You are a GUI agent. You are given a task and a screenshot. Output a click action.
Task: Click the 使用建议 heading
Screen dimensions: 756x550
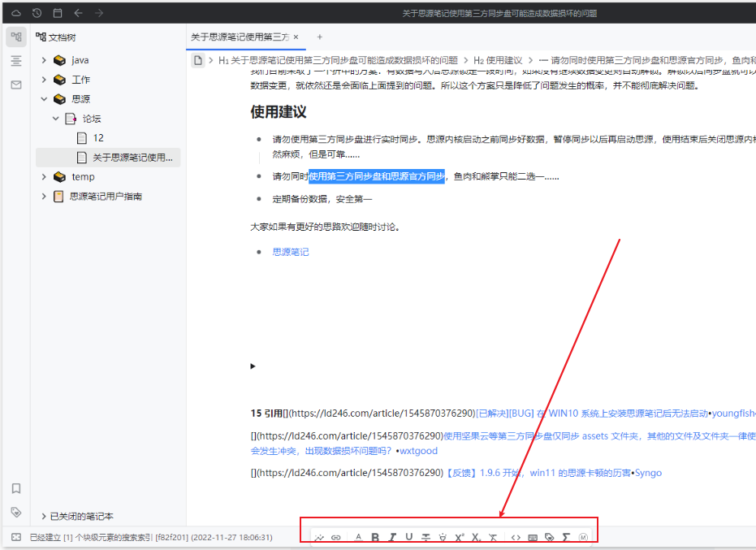tap(279, 111)
